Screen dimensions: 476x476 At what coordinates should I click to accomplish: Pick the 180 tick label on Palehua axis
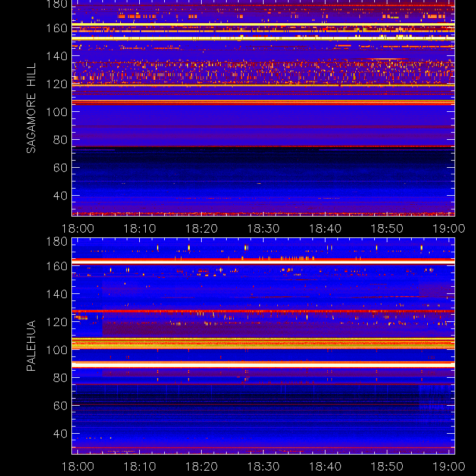[57, 242]
